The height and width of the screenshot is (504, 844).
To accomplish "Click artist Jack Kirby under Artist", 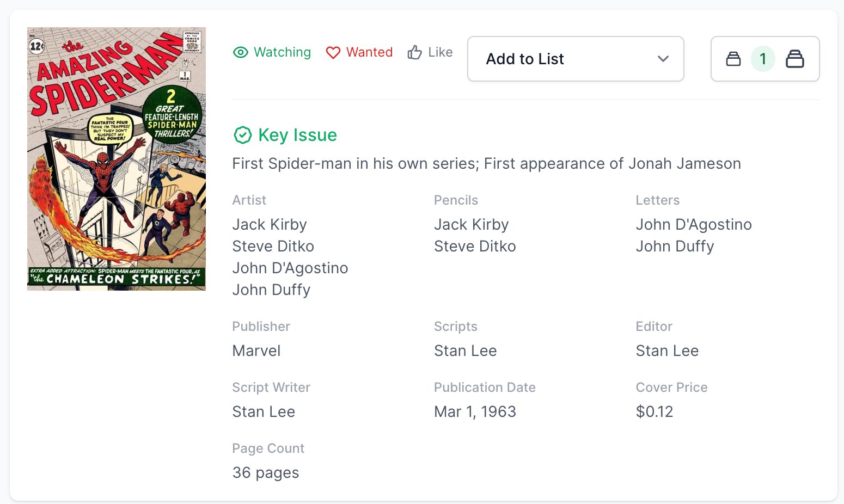I will [270, 224].
